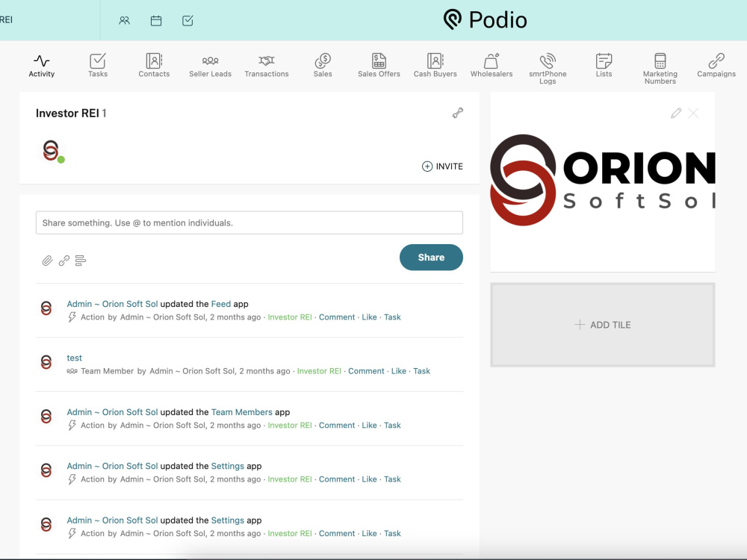Screen dimensions: 747x560
Task: Click Investor REI link on Feed update
Action: point(290,317)
